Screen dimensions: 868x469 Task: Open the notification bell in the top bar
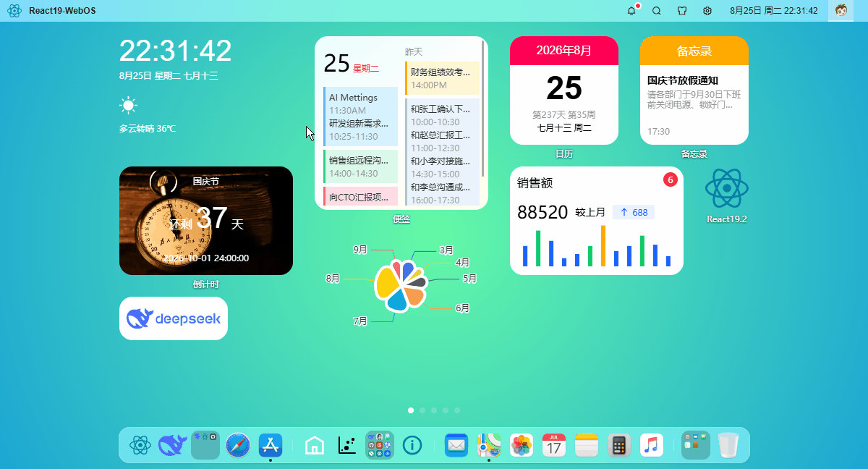click(632, 11)
